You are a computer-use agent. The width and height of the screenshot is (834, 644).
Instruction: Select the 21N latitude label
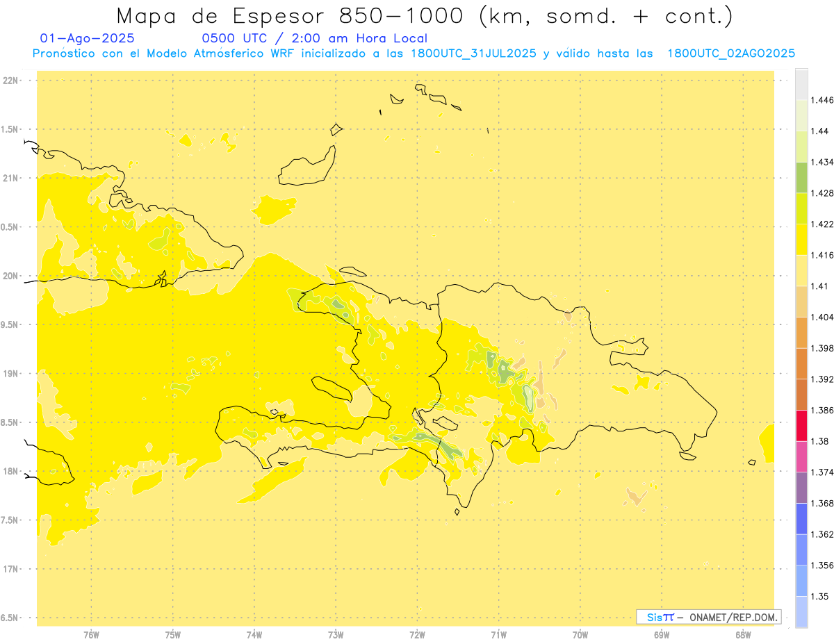[x=10, y=178]
